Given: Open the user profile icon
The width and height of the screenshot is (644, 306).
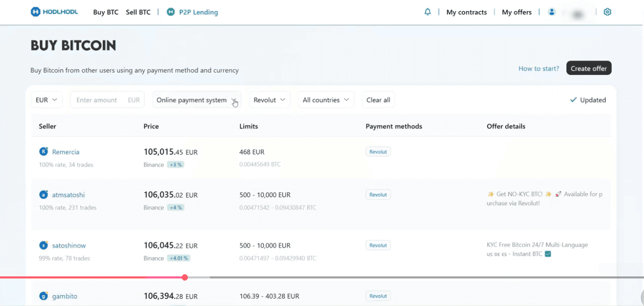Looking at the screenshot, I should click(552, 12).
